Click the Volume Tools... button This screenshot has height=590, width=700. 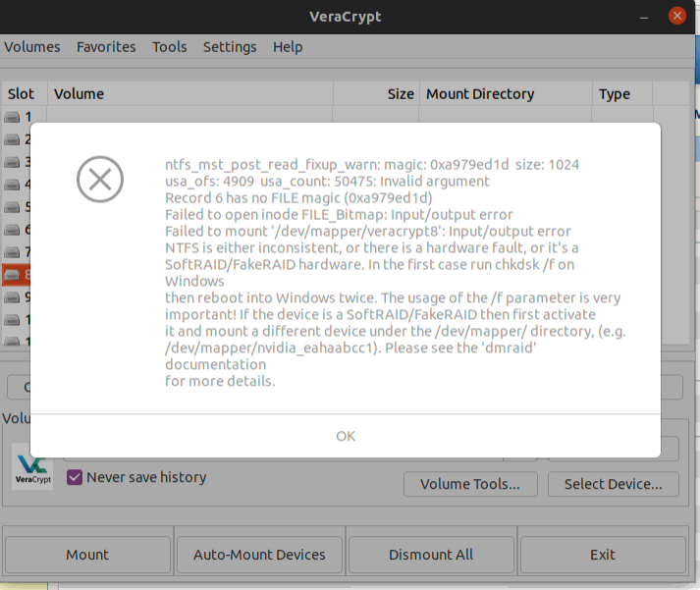[470, 484]
